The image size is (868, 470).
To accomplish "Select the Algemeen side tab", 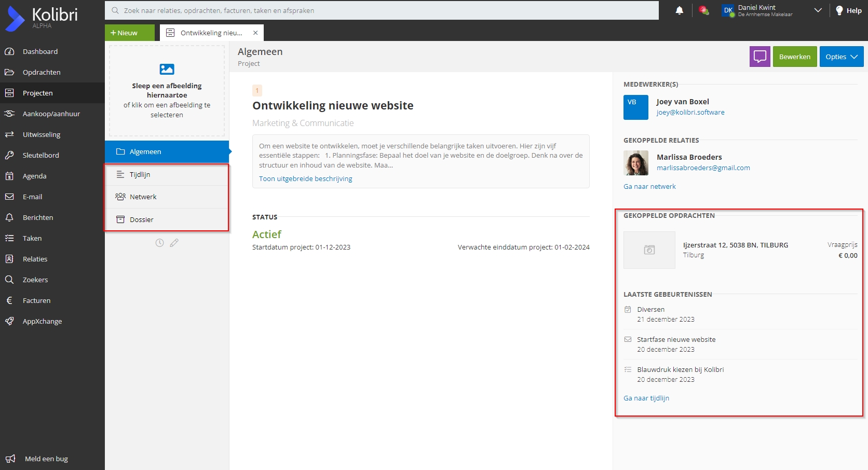I will (167, 151).
